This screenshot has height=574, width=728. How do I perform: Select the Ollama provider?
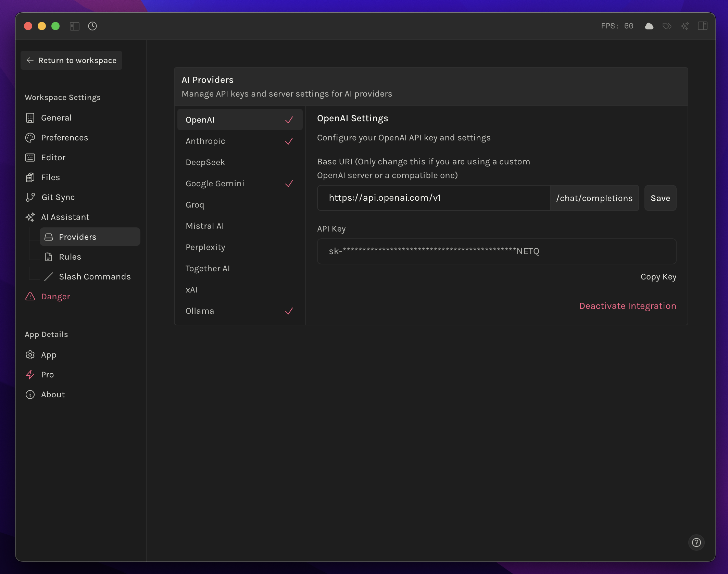(240, 311)
